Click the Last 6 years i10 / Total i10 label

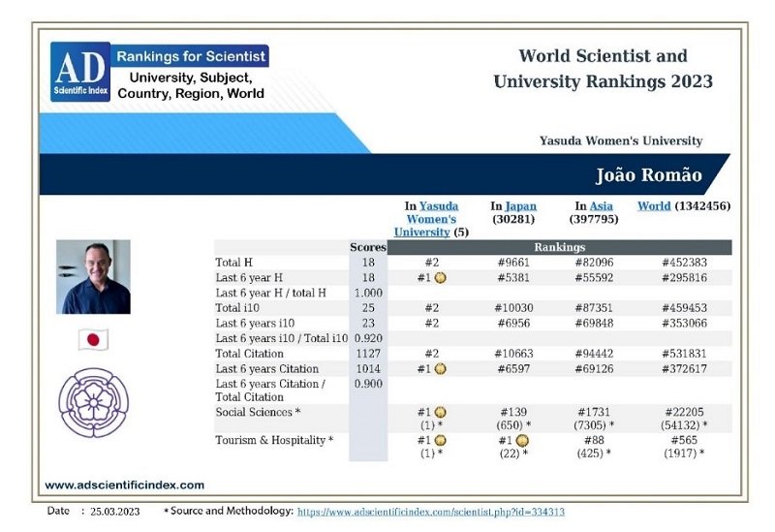[282, 339]
